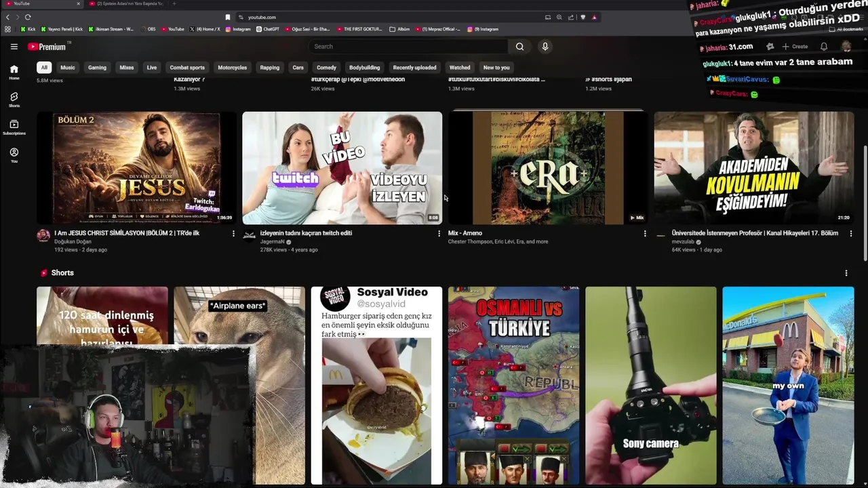
Task: Open options for the twitch editi video
Action: pos(439,233)
